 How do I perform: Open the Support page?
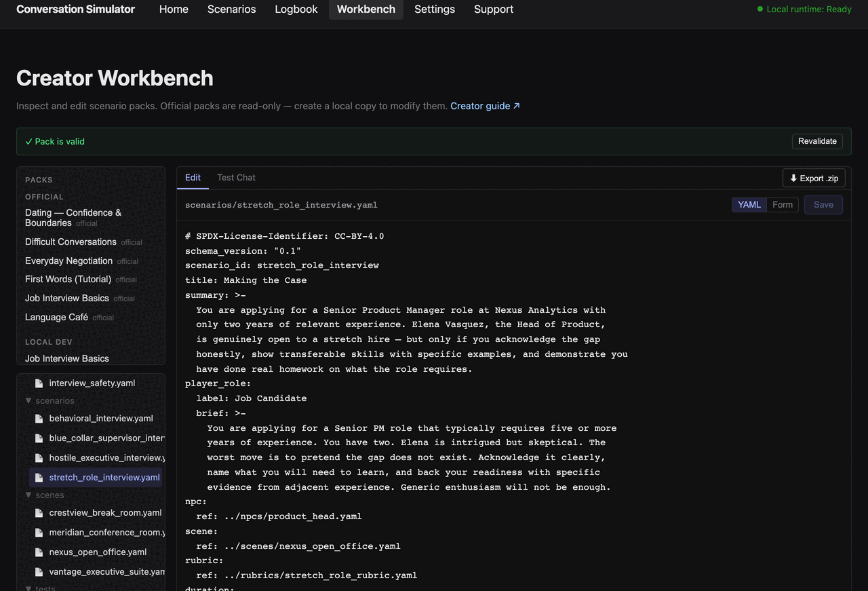(x=494, y=9)
